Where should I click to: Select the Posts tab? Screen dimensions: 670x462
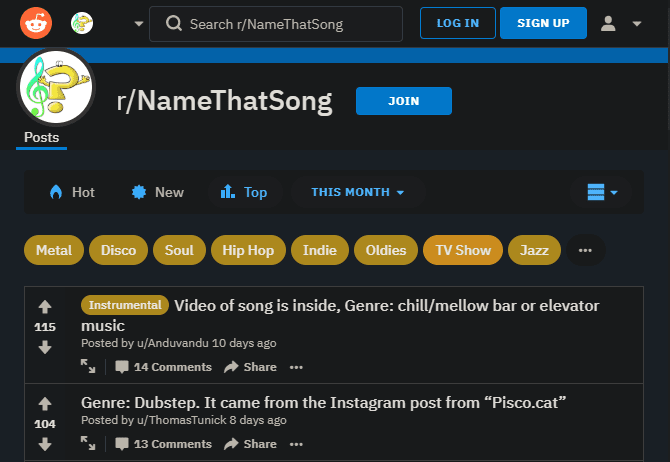41,137
